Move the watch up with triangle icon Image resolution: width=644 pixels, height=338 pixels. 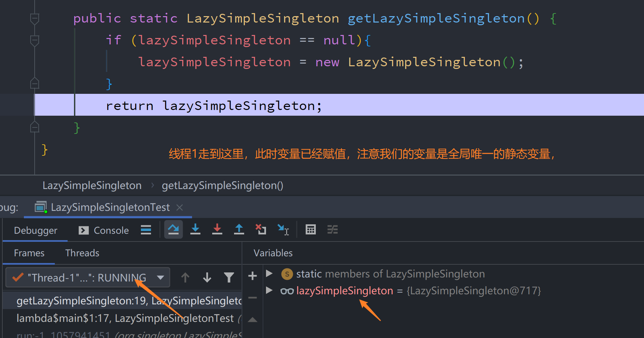[x=253, y=320]
